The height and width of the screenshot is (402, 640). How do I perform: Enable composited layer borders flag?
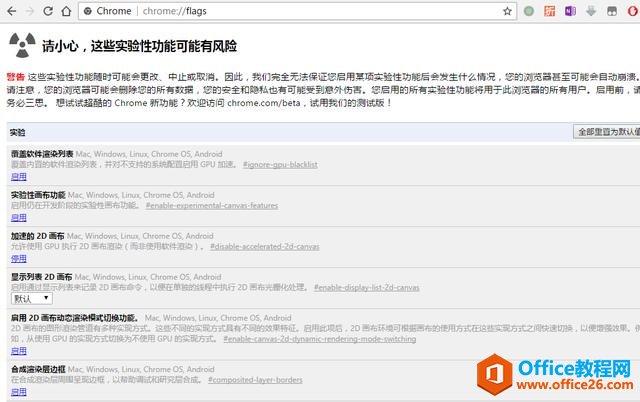(x=19, y=392)
